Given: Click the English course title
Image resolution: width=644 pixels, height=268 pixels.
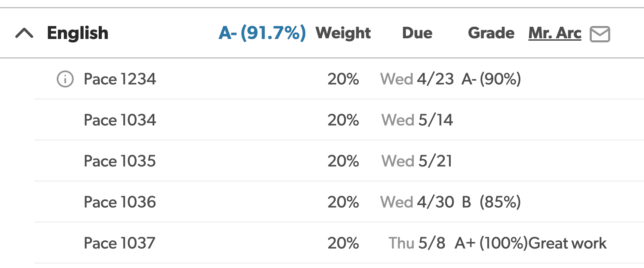Looking at the screenshot, I should 78,33.
